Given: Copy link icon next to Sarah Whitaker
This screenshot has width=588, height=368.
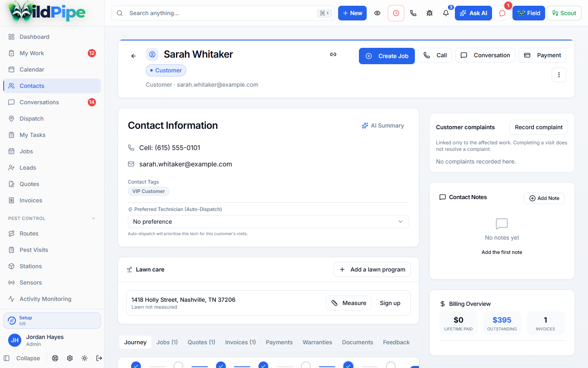Looking at the screenshot, I should tap(333, 54).
